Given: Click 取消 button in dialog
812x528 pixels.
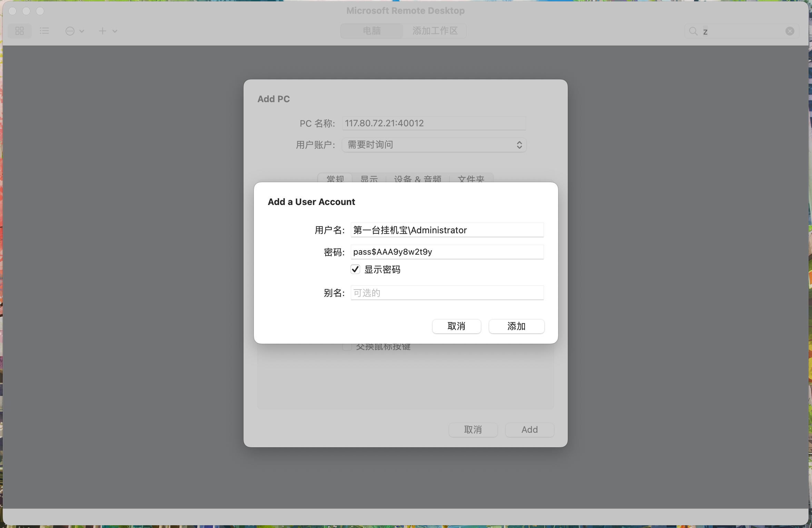Looking at the screenshot, I should [x=456, y=326].
